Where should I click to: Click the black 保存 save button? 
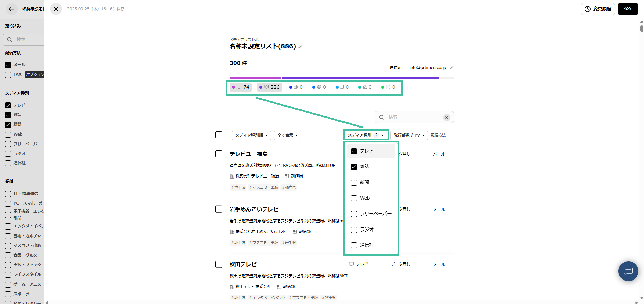628,9
